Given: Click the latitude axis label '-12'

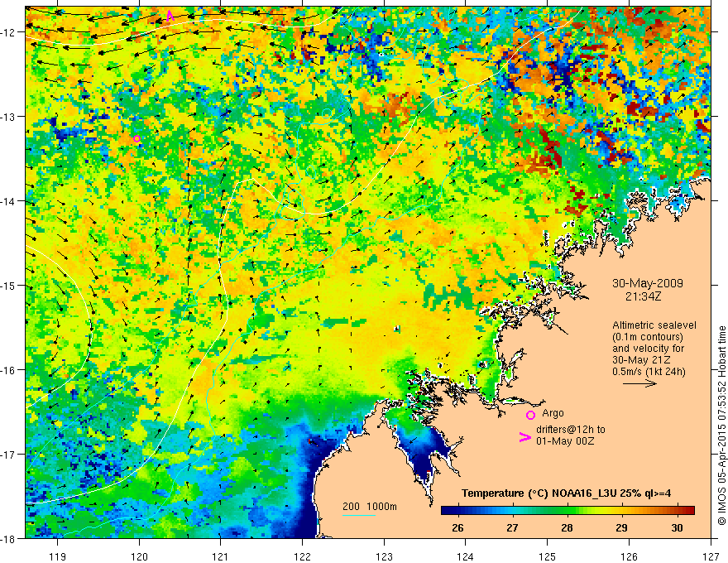Looking at the screenshot, I should (8, 32).
